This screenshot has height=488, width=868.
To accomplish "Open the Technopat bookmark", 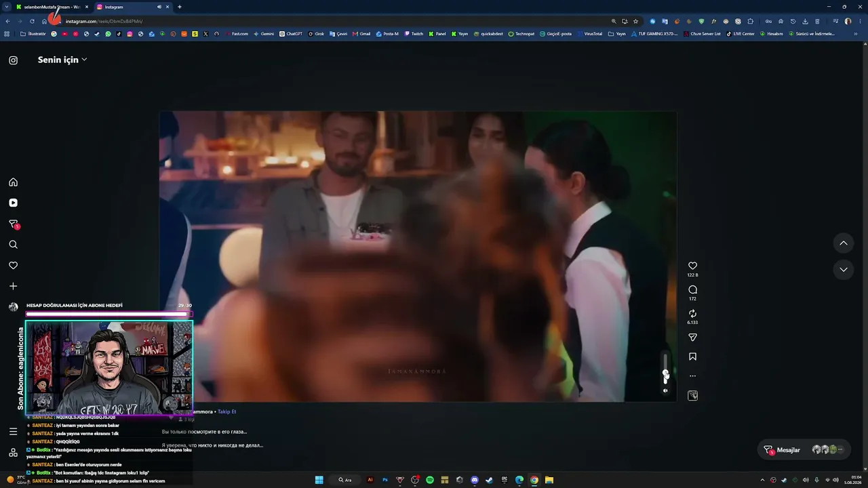I will (x=521, y=34).
